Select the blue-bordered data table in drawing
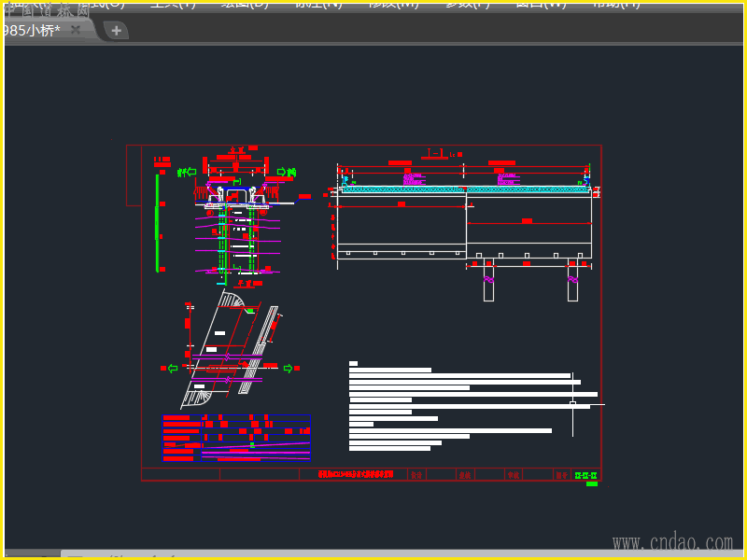The image size is (747, 560). click(236, 438)
